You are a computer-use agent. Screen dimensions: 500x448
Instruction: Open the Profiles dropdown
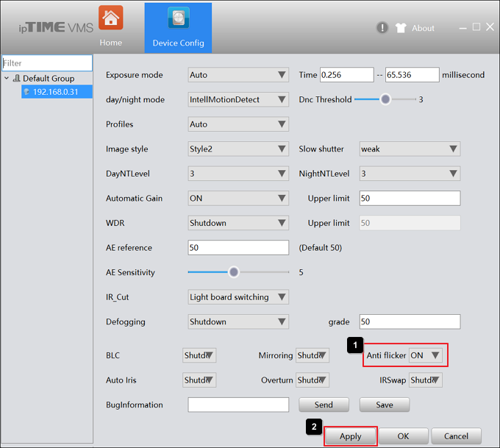click(238, 124)
